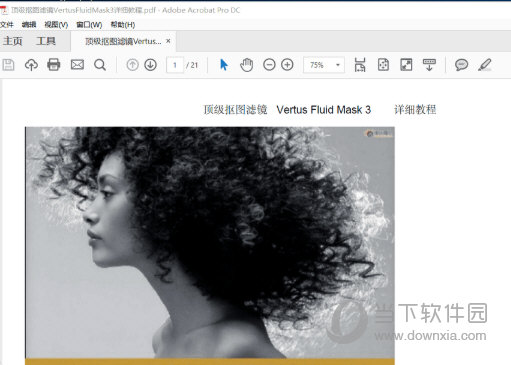Click the fit width scrolling icon
This screenshot has height=365, width=511.
click(x=360, y=65)
